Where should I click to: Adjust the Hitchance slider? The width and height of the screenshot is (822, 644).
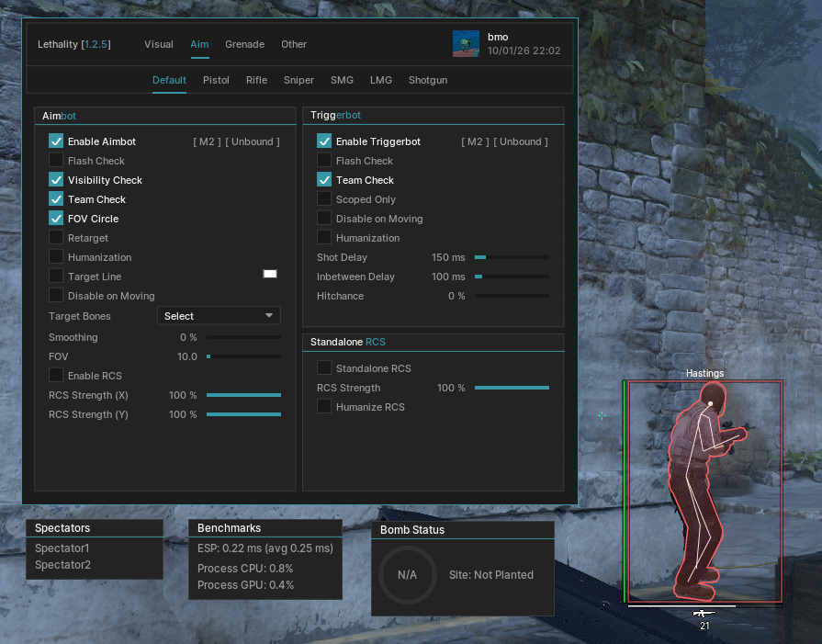coord(512,296)
